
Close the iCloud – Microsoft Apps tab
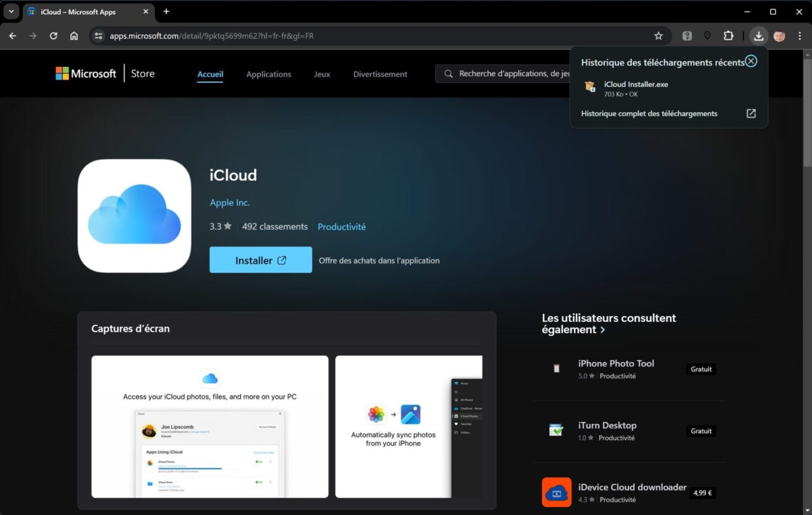[x=146, y=11]
